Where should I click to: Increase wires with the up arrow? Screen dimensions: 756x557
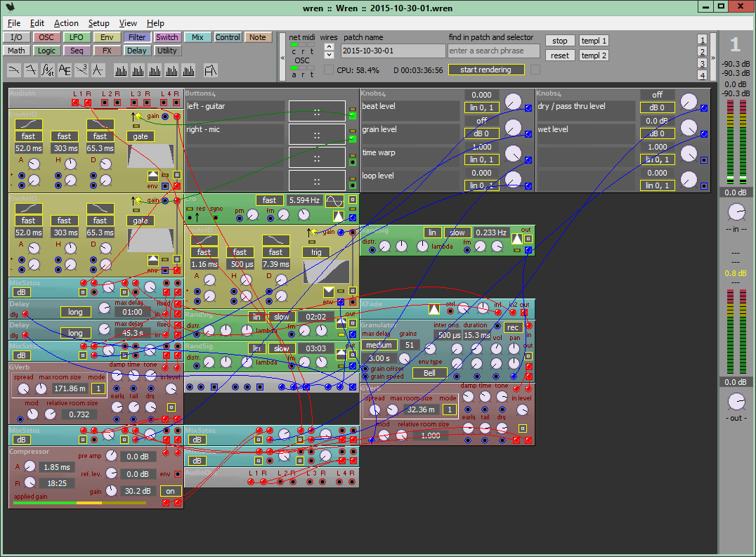(x=329, y=47)
